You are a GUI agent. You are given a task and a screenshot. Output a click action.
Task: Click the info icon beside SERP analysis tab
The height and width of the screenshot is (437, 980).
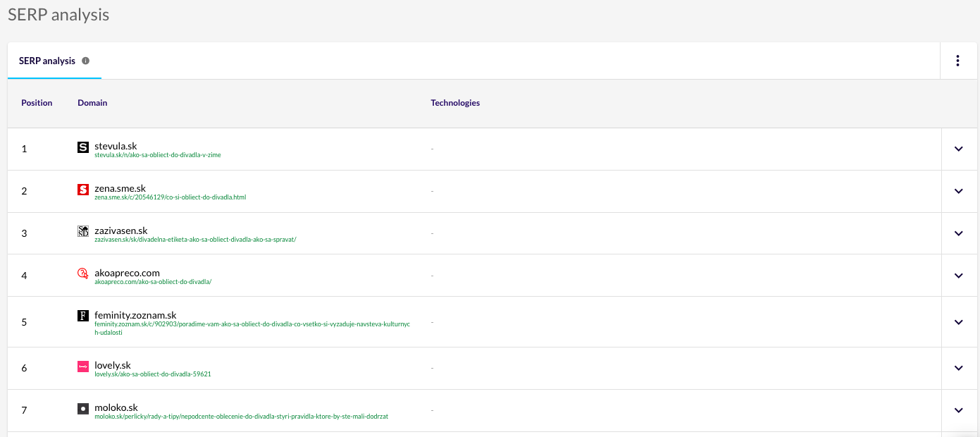[85, 61]
